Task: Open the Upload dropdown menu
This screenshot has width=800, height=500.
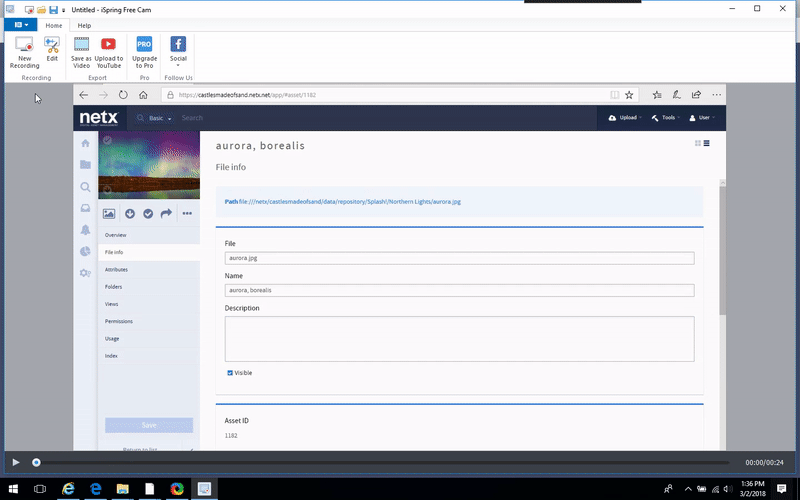Action: point(622,118)
